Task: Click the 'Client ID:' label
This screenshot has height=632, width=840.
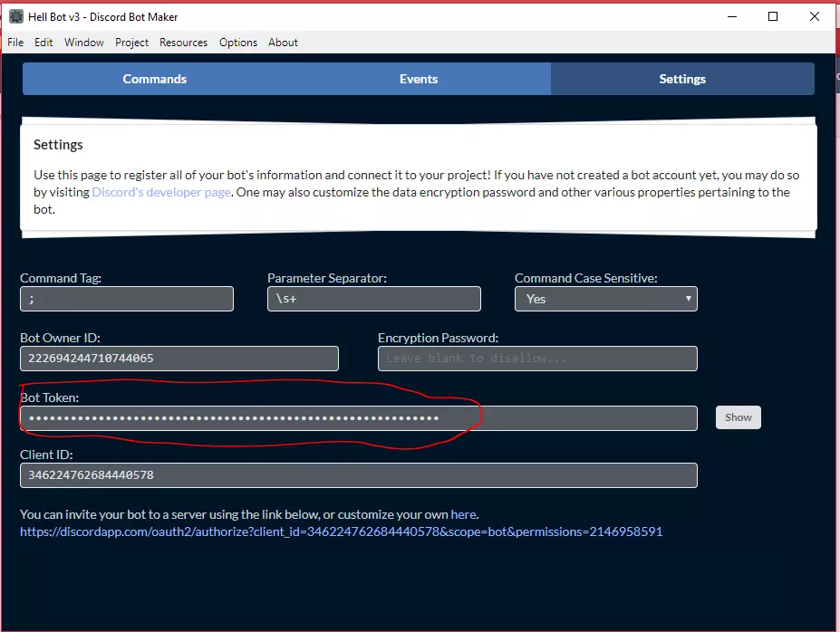Action: pyautogui.click(x=46, y=455)
